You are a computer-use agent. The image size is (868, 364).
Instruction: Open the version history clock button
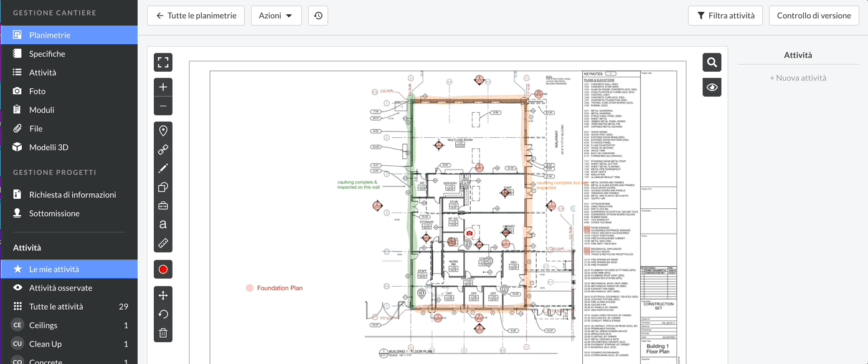tap(318, 16)
